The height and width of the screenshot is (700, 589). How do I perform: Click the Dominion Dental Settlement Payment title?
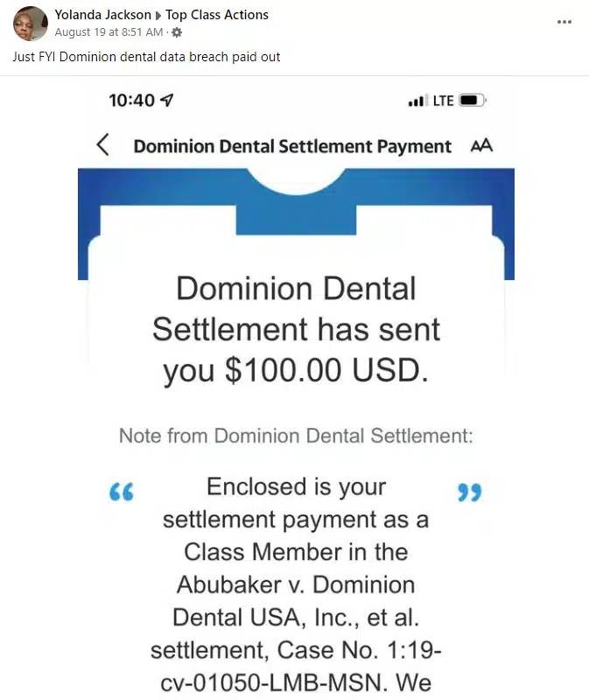[292, 146]
